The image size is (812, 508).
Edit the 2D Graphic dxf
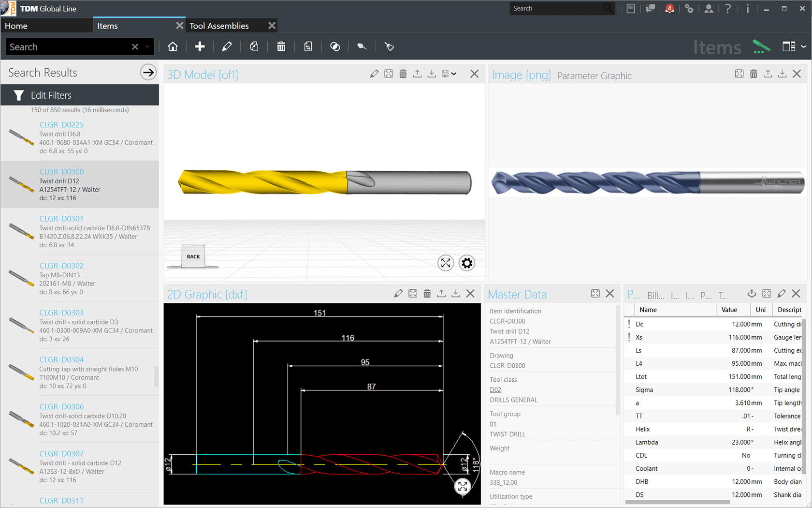[x=398, y=294]
